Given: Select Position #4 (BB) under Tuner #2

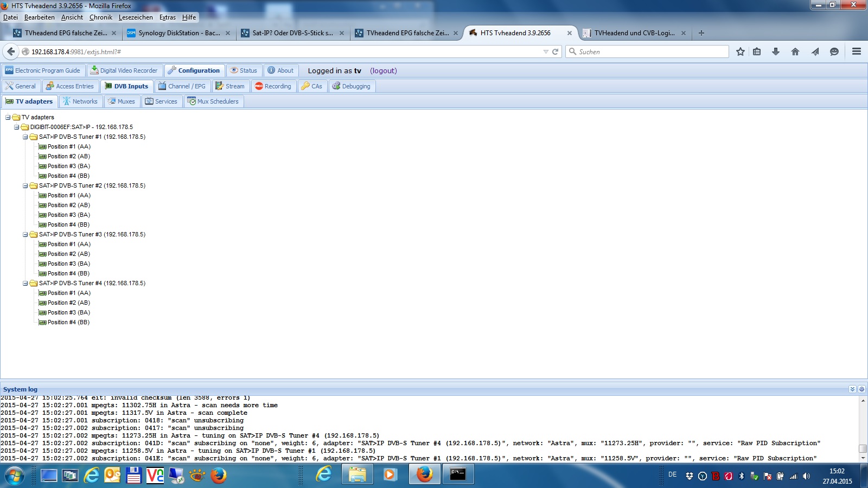Looking at the screenshot, I should 68,224.
